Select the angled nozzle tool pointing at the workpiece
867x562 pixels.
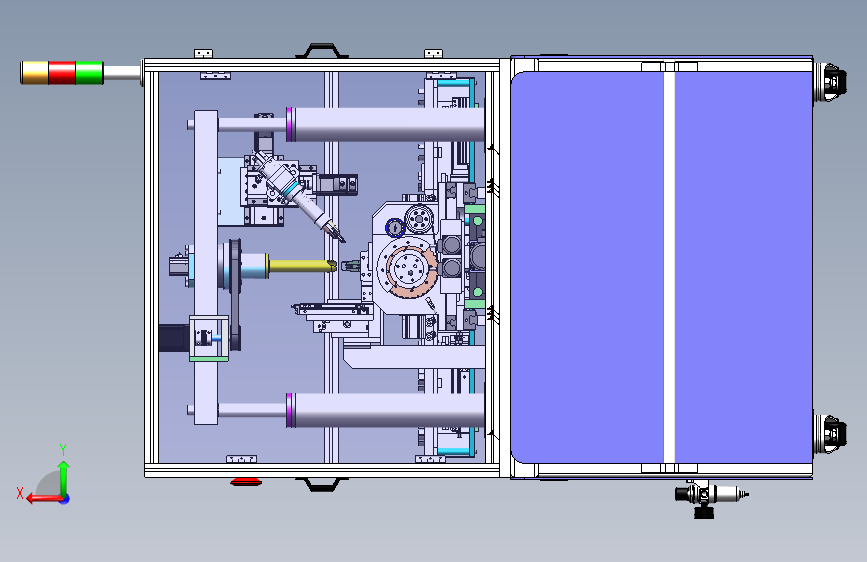(299, 196)
